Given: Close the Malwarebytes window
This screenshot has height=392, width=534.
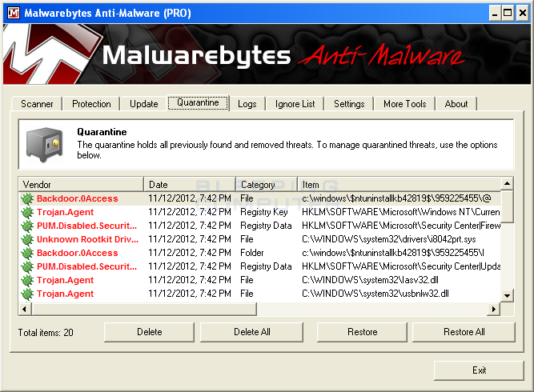Looking at the screenshot, I should tap(522, 14).
